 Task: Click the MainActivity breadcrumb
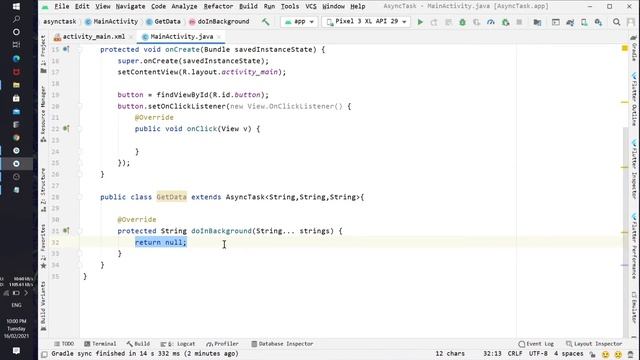coord(111,22)
